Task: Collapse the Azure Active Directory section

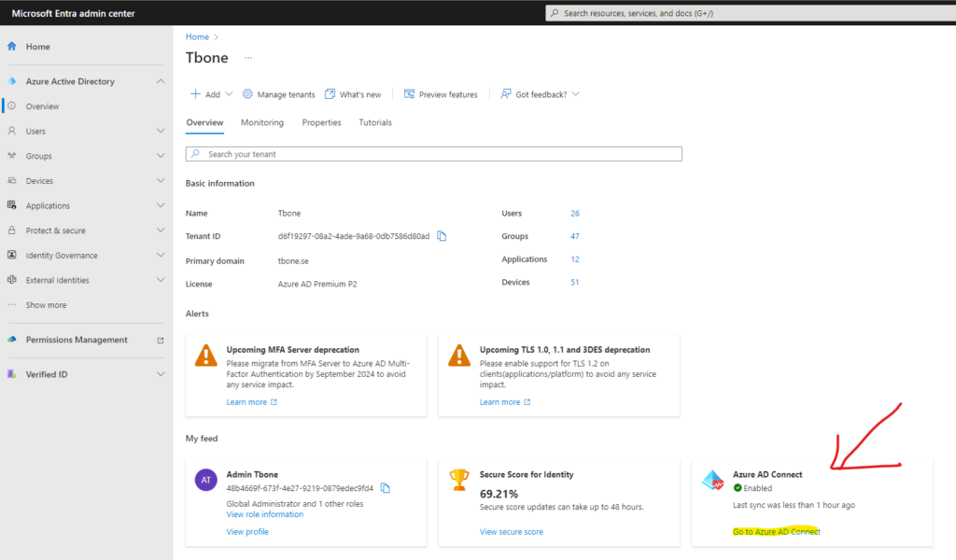Action: tap(161, 81)
